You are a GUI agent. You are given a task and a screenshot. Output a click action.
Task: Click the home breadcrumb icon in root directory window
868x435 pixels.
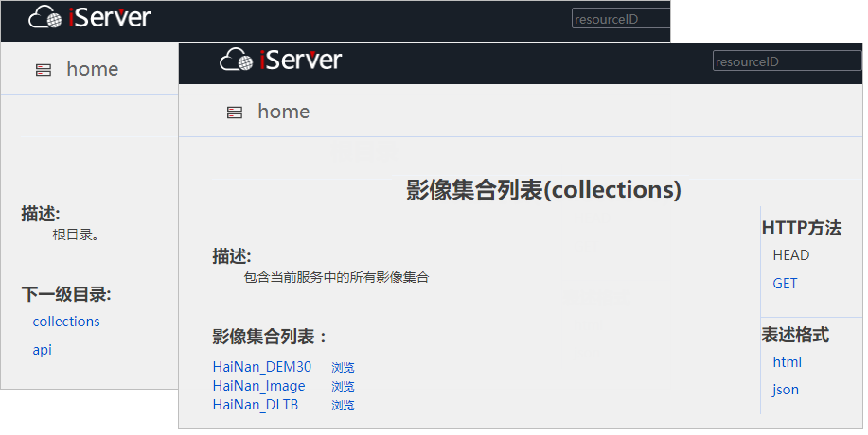tap(44, 70)
